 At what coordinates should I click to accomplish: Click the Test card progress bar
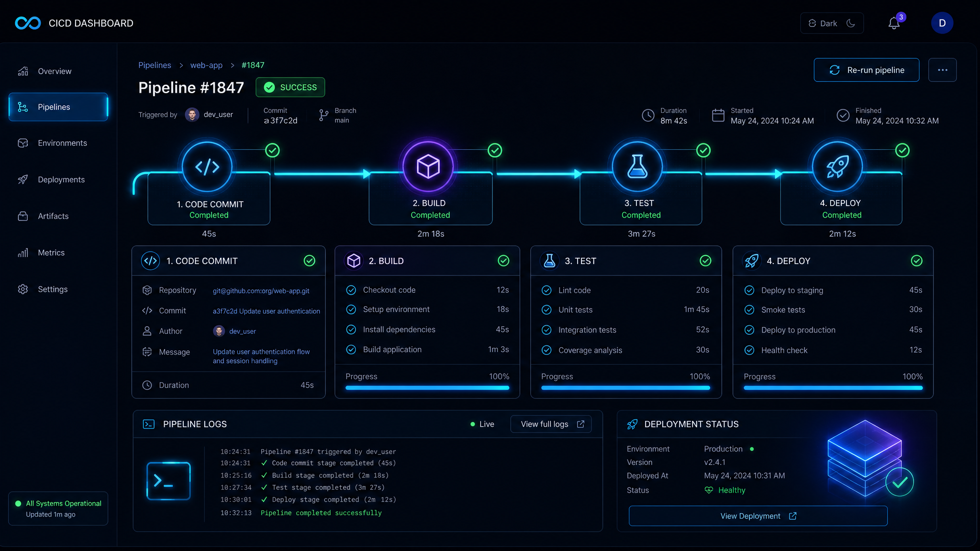coord(625,388)
